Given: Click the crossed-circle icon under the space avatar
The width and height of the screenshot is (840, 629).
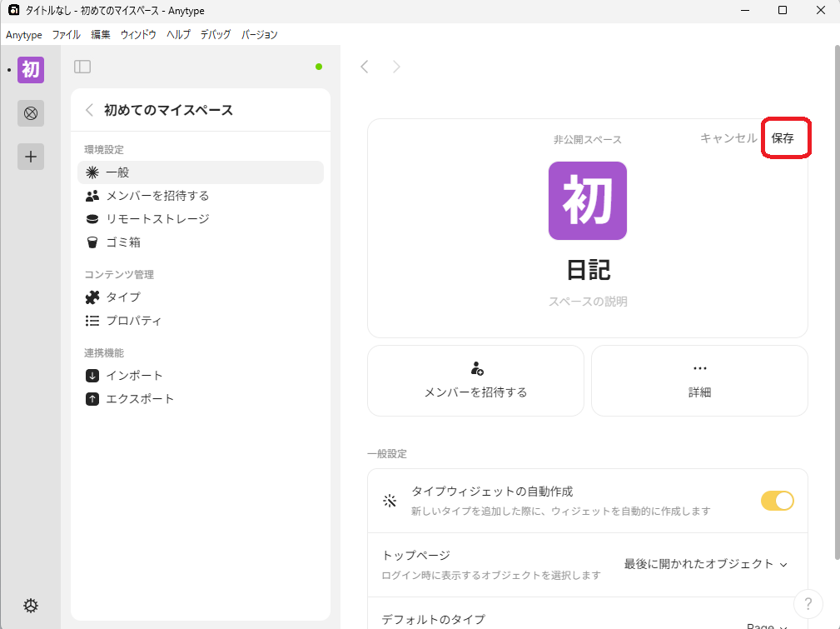Looking at the screenshot, I should [31, 113].
